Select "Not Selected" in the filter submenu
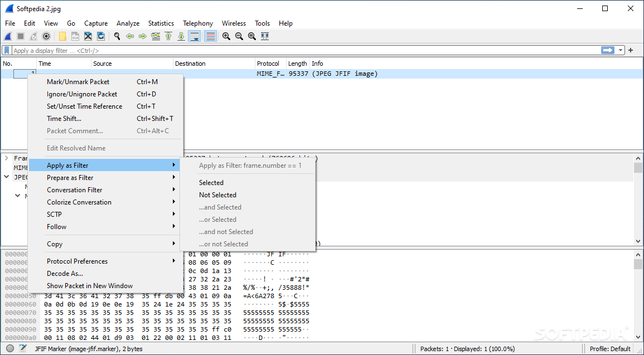The width and height of the screenshot is (644, 355). click(x=217, y=195)
